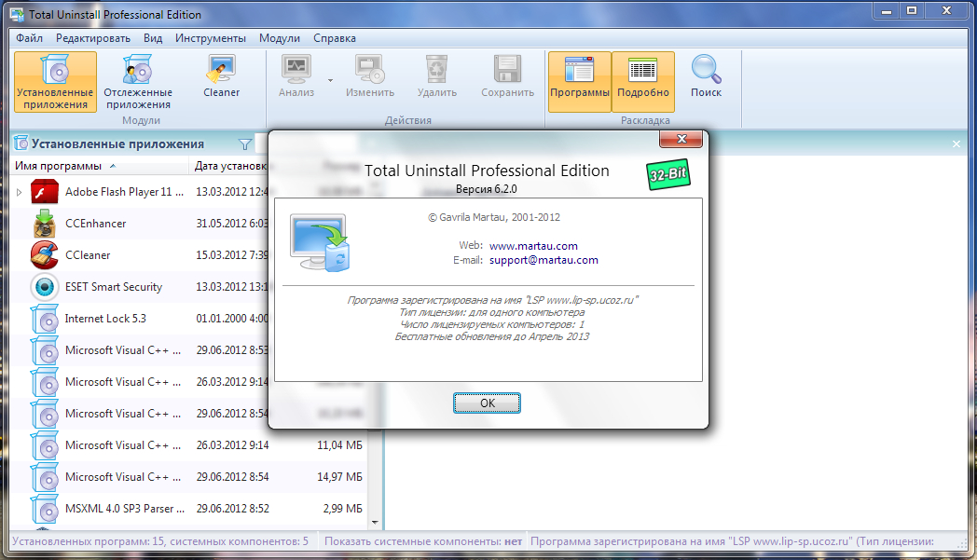Select the 'CCleaner' row name
The width and height of the screenshot is (977, 560).
click(x=88, y=255)
